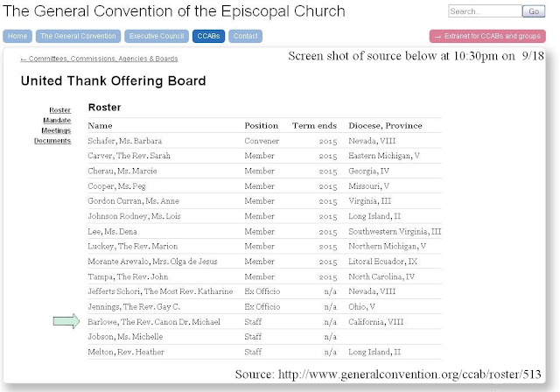Select the Executive Council tab
The height and width of the screenshot is (392, 560).
pos(157,36)
